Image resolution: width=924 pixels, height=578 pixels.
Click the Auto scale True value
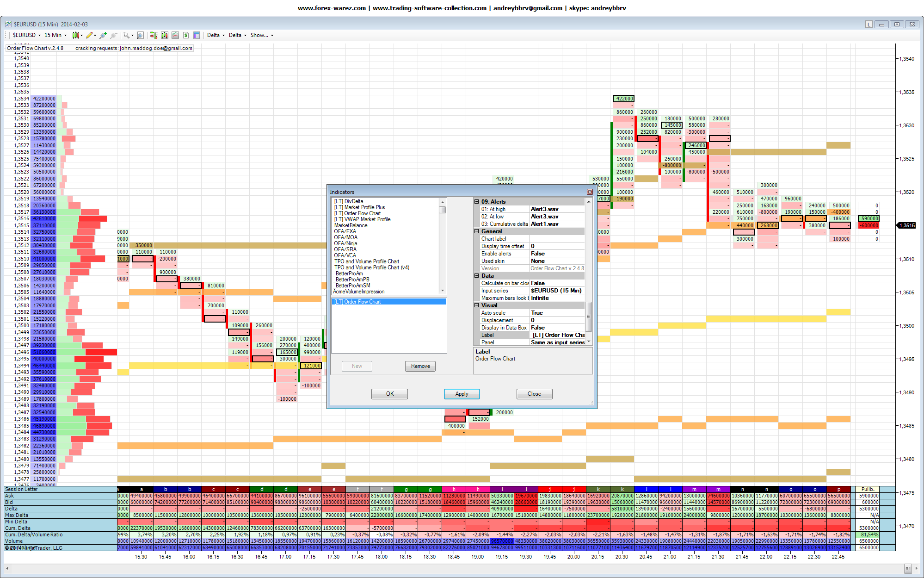(x=537, y=313)
